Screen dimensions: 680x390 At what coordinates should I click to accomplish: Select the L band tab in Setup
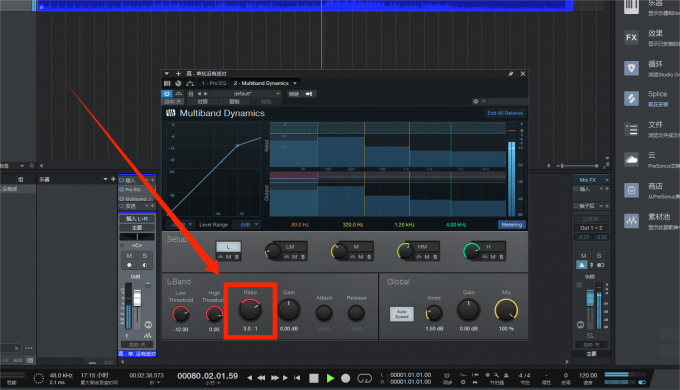tap(228, 247)
